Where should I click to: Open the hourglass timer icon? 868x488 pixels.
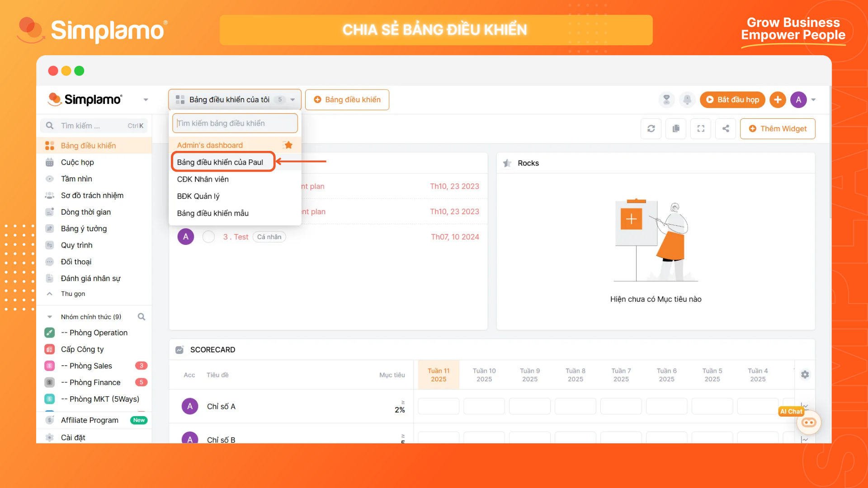coord(666,99)
